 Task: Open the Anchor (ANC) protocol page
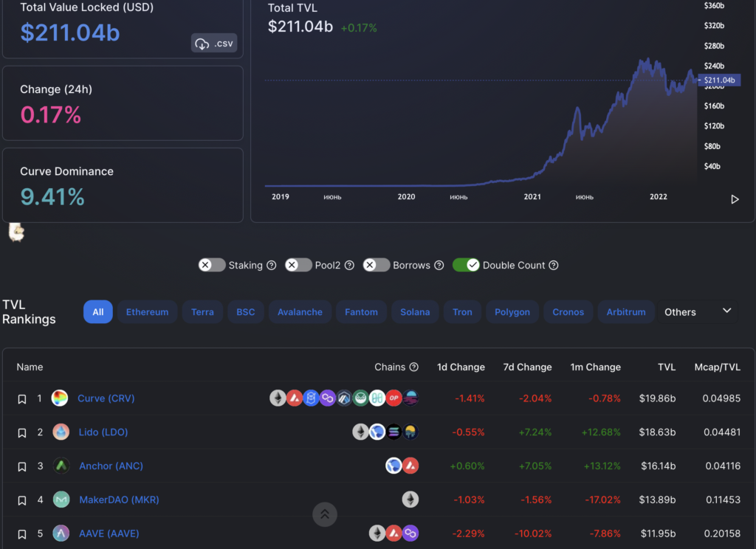[x=110, y=466]
